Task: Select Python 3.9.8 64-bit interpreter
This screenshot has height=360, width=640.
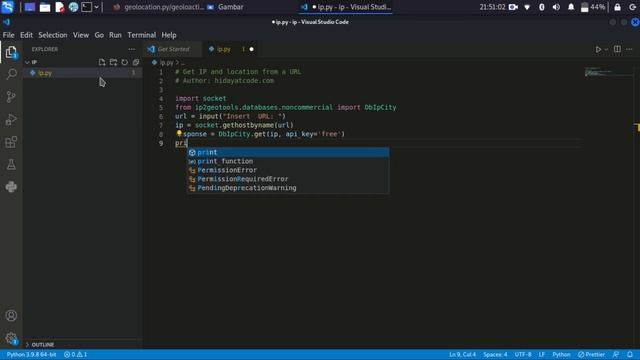Action: tap(31, 354)
